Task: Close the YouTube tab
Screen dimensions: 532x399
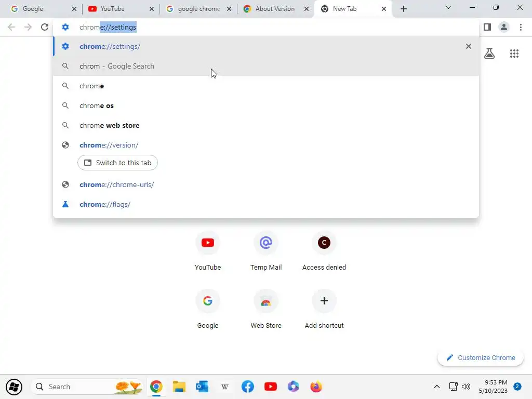Action: tap(151, 9)
